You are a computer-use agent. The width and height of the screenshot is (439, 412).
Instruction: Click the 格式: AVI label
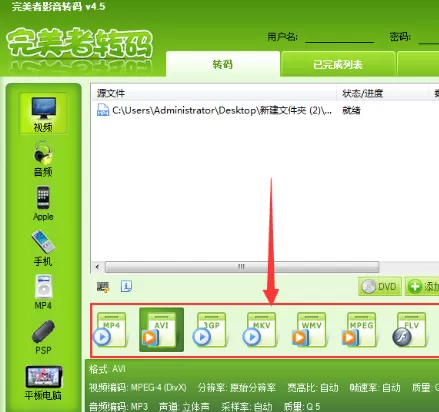tap(107, 369)
